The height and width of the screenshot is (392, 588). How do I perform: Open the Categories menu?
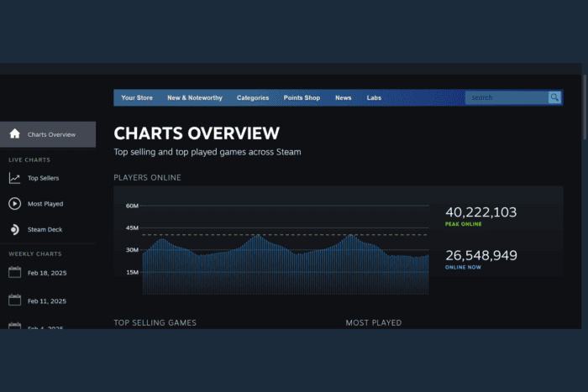tap(253, 98)
